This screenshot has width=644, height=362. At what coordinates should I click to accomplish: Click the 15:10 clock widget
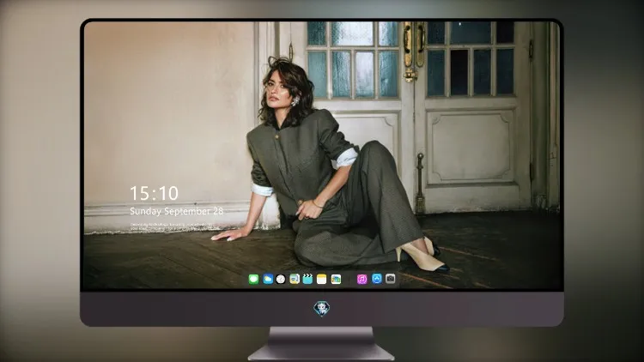click(154, 193)
